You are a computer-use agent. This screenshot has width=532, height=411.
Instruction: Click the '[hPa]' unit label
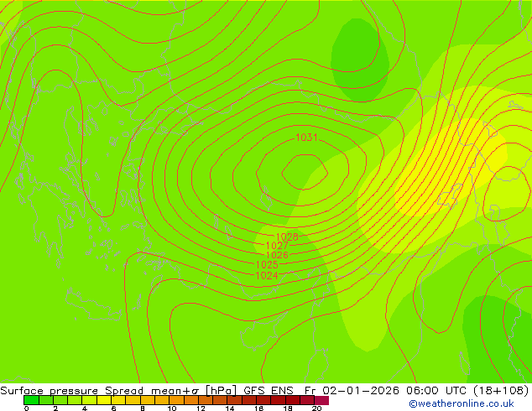click(x=221, y=391)
